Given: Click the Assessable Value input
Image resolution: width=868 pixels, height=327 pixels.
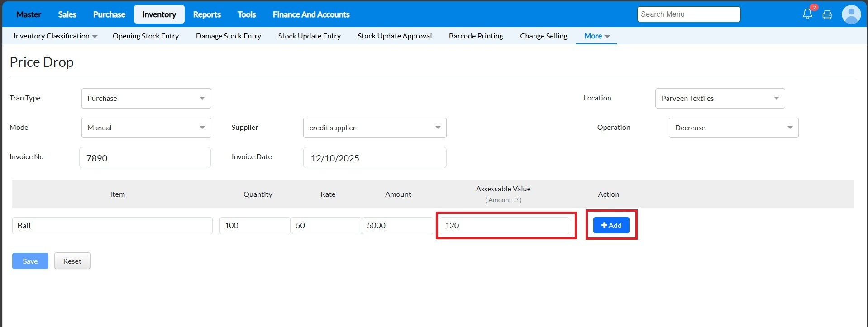Looking at the screenshot, I should [x=504, y=225].
